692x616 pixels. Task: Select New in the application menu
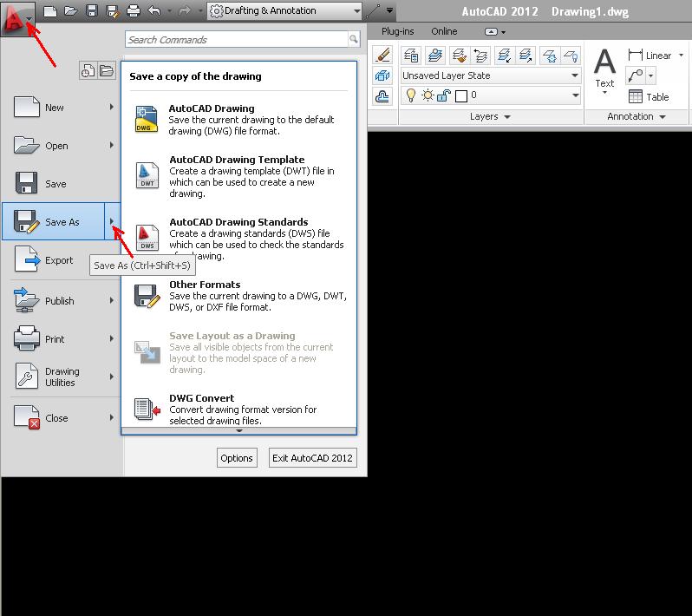click(x=55, y=107)
